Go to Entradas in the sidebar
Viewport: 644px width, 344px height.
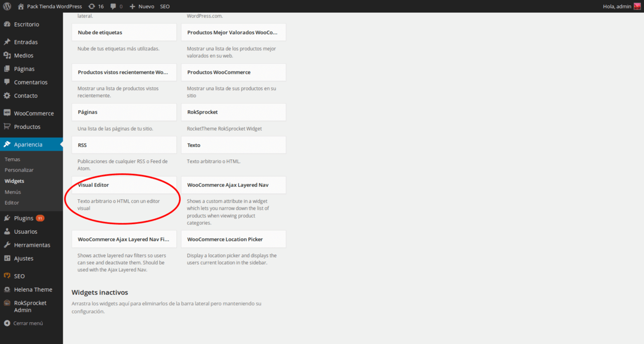[26, 42]
